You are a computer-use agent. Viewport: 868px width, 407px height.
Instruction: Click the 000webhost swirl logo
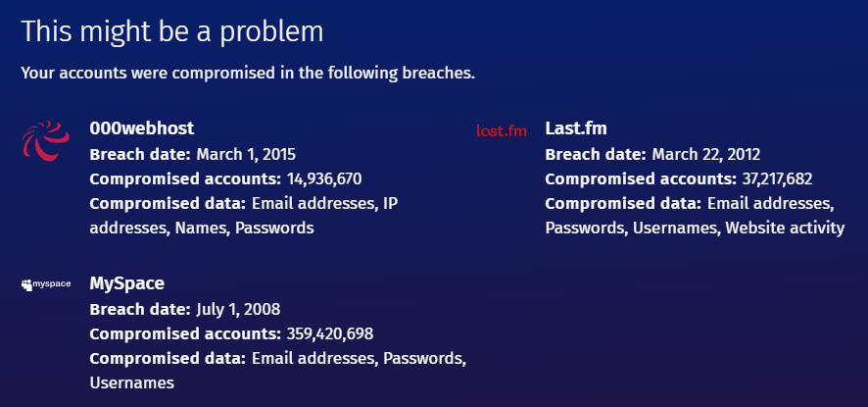point(46,141)
